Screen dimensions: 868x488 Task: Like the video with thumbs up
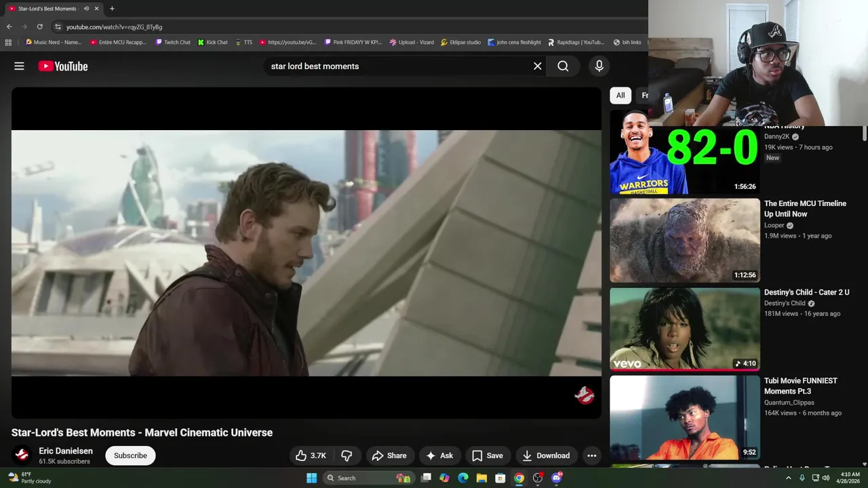311,455
